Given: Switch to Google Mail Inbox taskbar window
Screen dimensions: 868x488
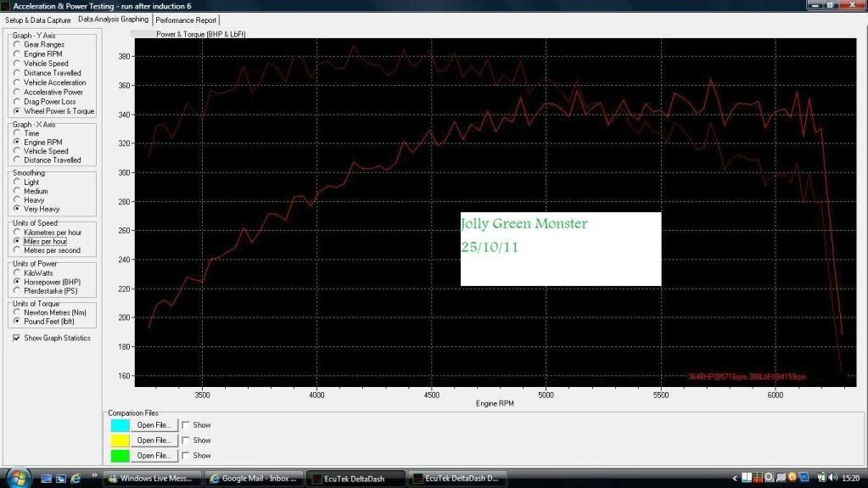Looking at the screenshot, I should point(255,479).
